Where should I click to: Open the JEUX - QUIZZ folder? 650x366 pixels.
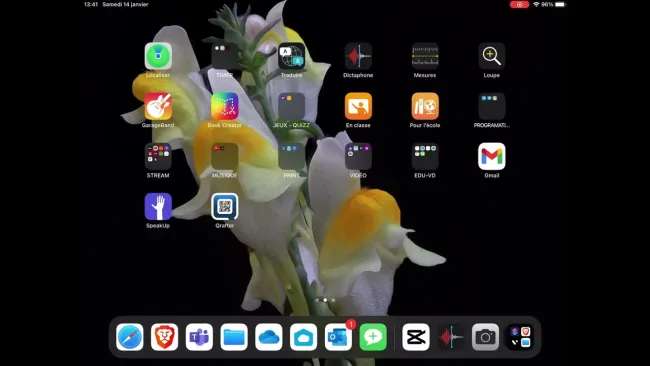(291, 106)
